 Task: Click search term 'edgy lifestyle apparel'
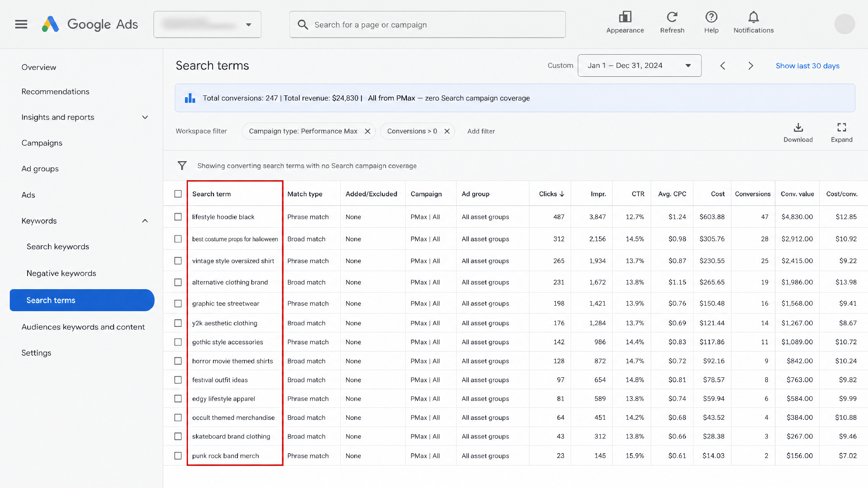click(x=224, y=399)
